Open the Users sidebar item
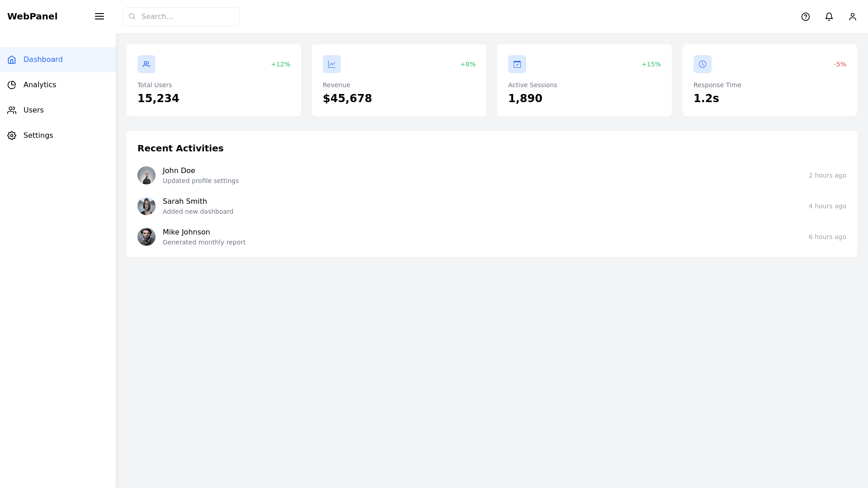This screenshot has width=868, height=488. click(33, 110)
